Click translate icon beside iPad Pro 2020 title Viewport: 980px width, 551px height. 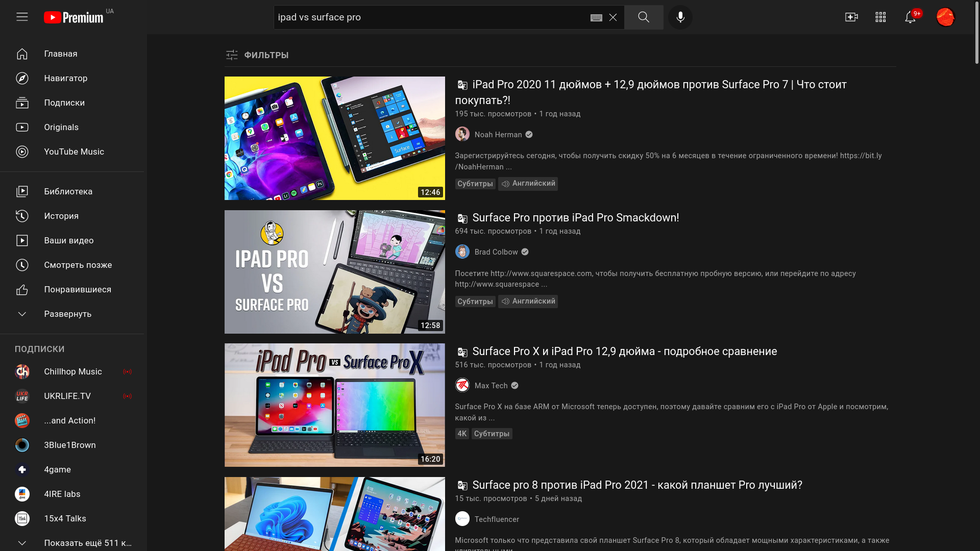coord(462,85)
